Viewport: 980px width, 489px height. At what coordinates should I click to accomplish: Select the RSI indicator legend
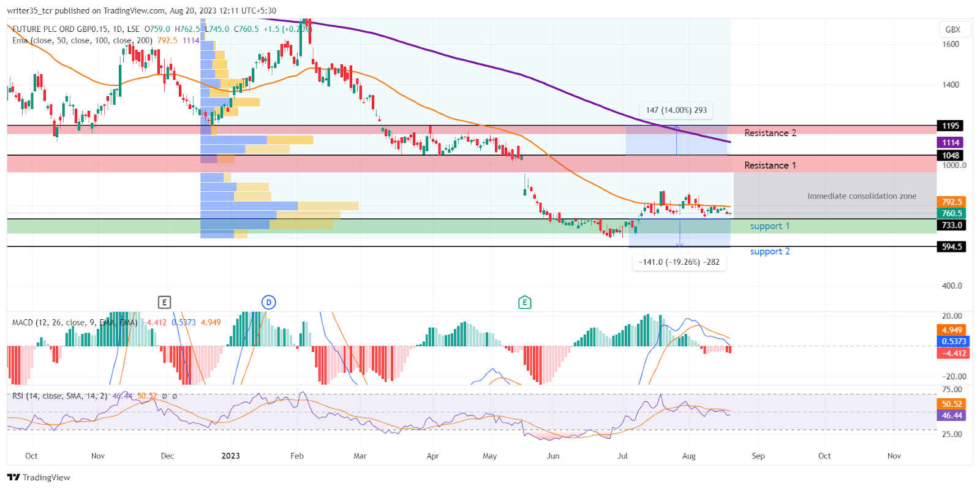point(60,396)
